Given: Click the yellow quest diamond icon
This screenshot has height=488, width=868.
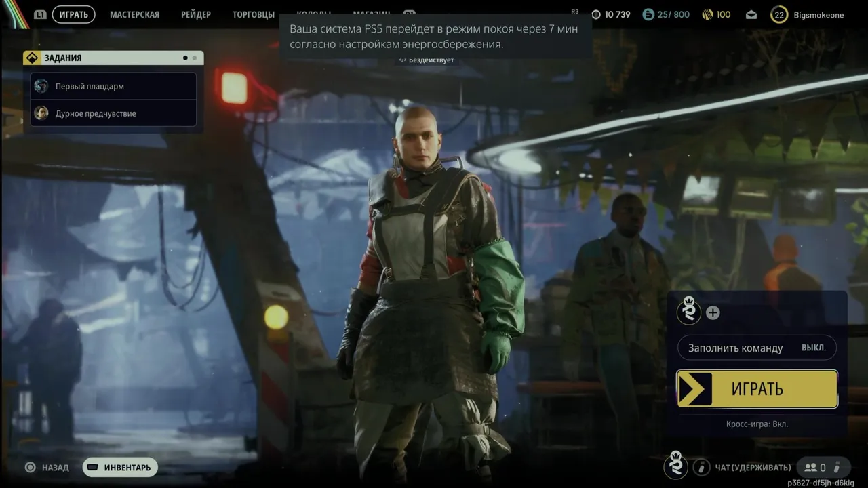Looking at the screenshot, I should click(x=31, y=58).
